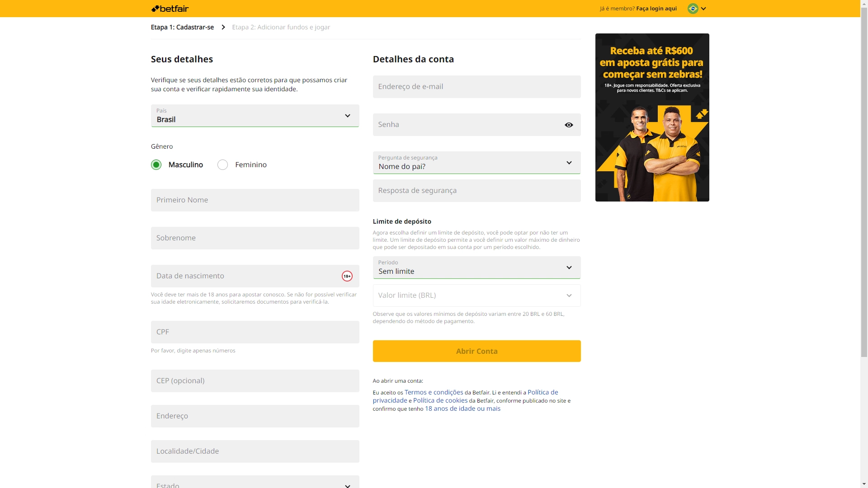Open the Estado dropdown at page bottom
Screen dimensions: 868x488
click(255, 482)
